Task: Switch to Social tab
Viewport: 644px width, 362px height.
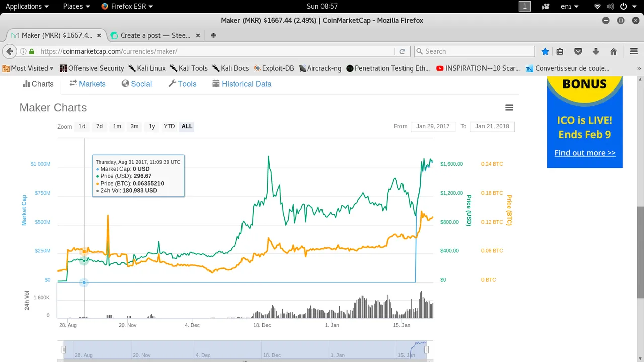Action: [x=136, y=84]
